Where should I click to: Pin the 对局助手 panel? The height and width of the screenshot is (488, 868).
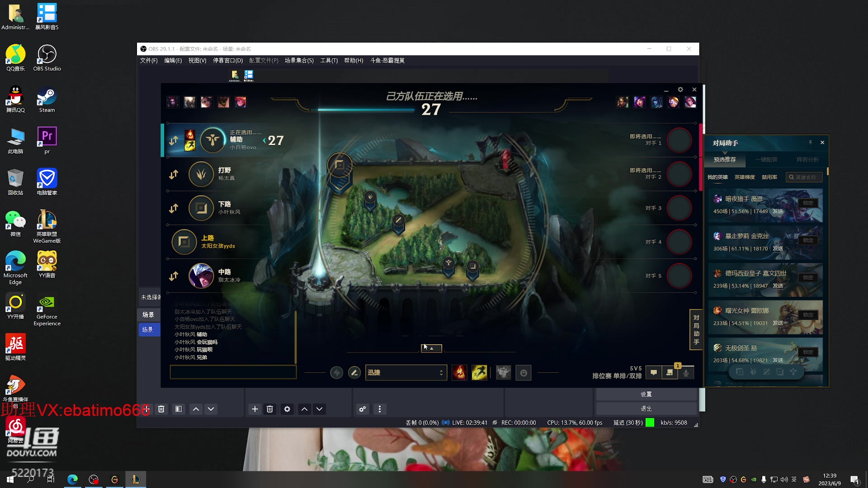(811, 142)
